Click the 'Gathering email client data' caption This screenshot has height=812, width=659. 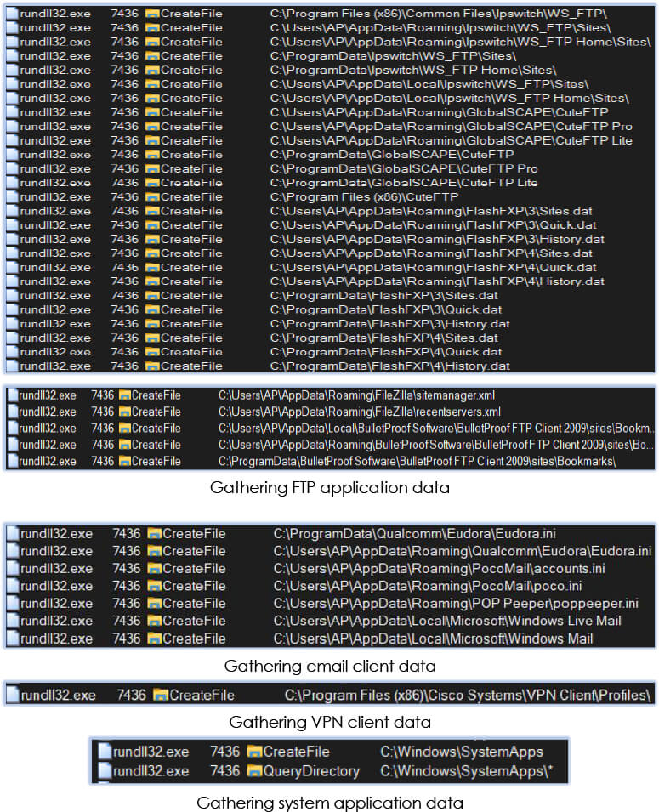click(x=330, y=667)
